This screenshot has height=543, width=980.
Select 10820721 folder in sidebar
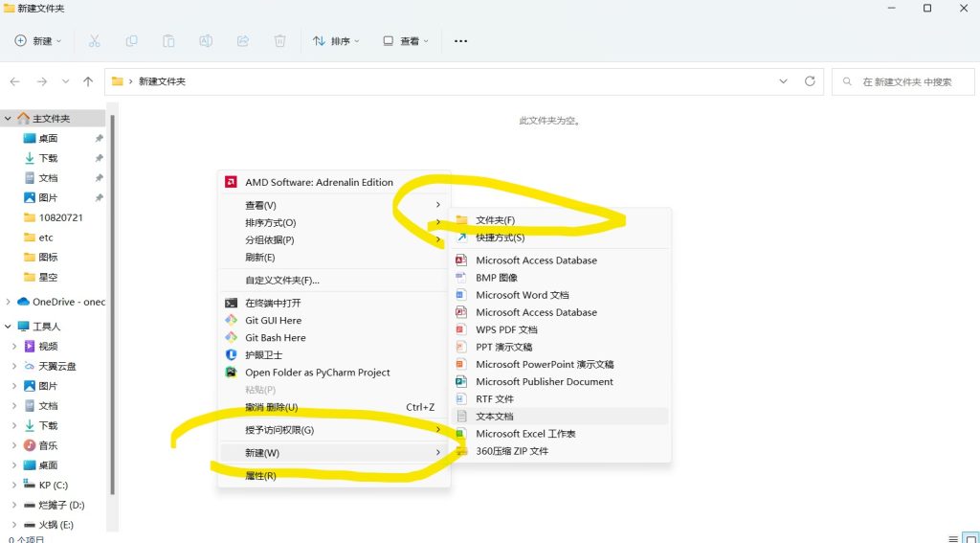60,217
